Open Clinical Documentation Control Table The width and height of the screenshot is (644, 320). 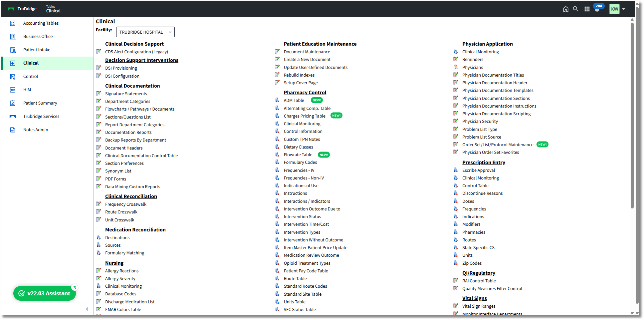141,156
